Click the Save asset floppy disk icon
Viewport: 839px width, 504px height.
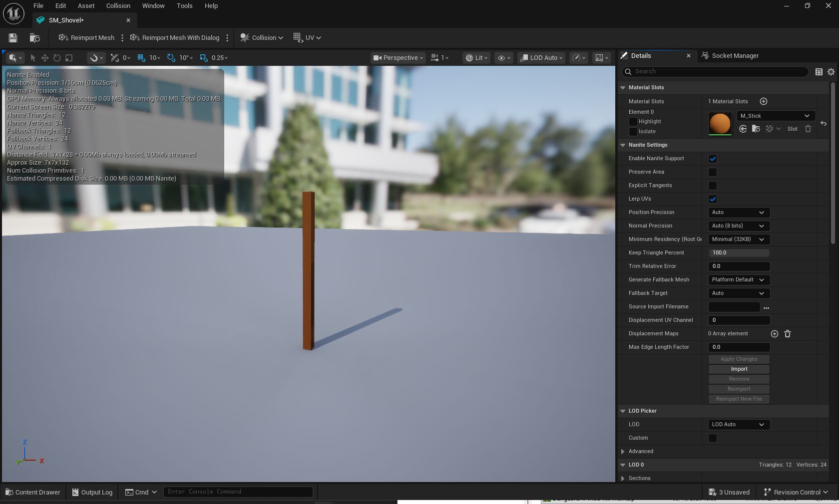click(13, 37)
